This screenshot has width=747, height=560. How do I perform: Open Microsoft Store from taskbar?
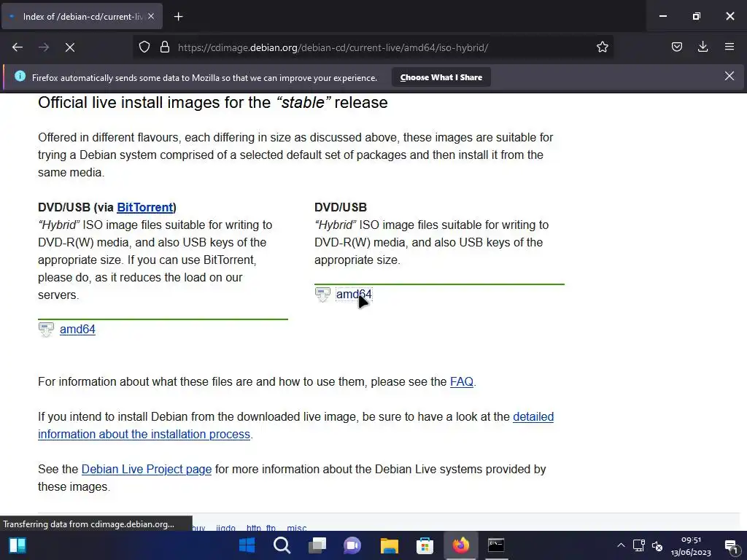(425, 545)
